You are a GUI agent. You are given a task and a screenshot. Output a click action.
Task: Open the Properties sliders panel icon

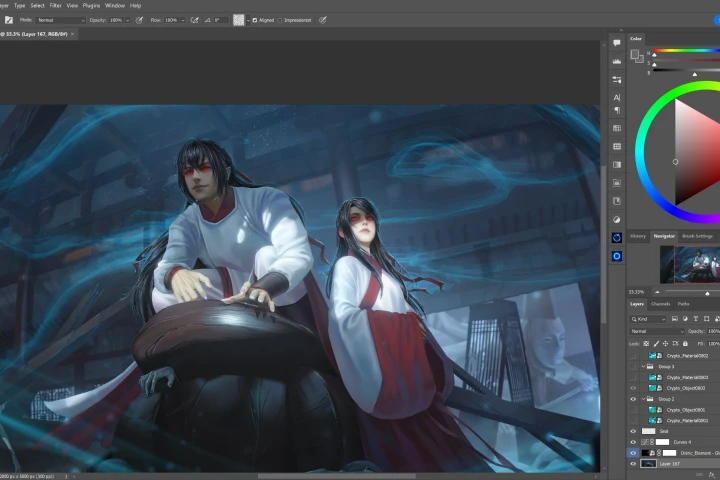tap(617, 80)
